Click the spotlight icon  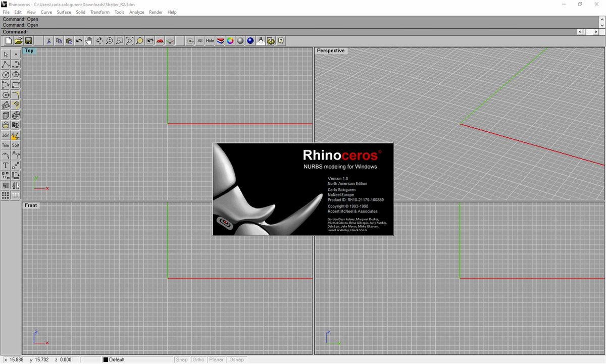[x=261, y=41]
